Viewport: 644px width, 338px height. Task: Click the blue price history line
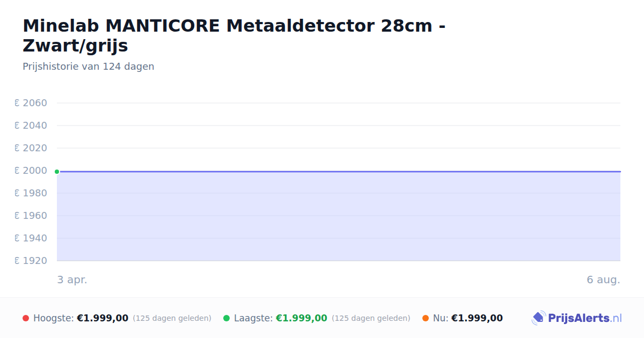pyautogui.click(x=339, y=172)
